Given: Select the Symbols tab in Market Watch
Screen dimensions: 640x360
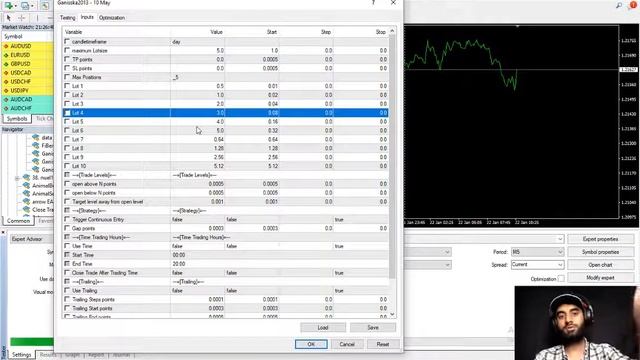Looking at the screenshot, I should [x=17, y=119].
